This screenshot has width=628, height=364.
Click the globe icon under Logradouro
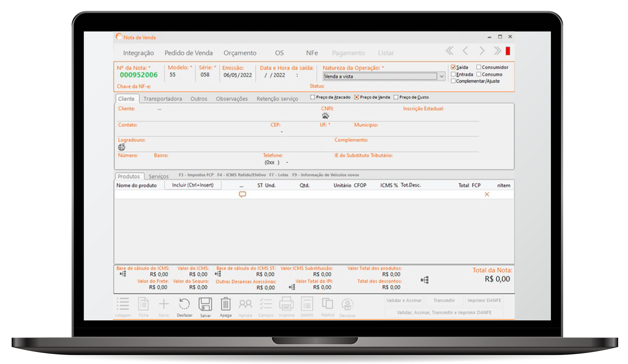coord(122,147)
